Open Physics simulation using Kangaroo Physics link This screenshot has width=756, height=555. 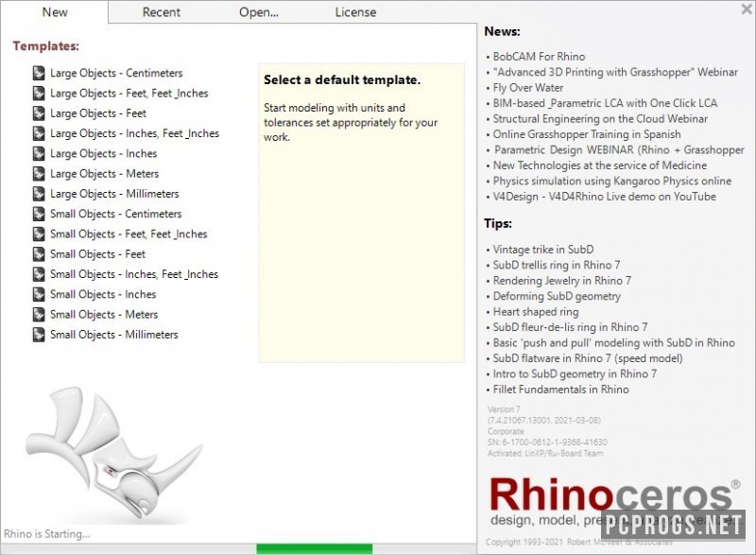point(611,182)
